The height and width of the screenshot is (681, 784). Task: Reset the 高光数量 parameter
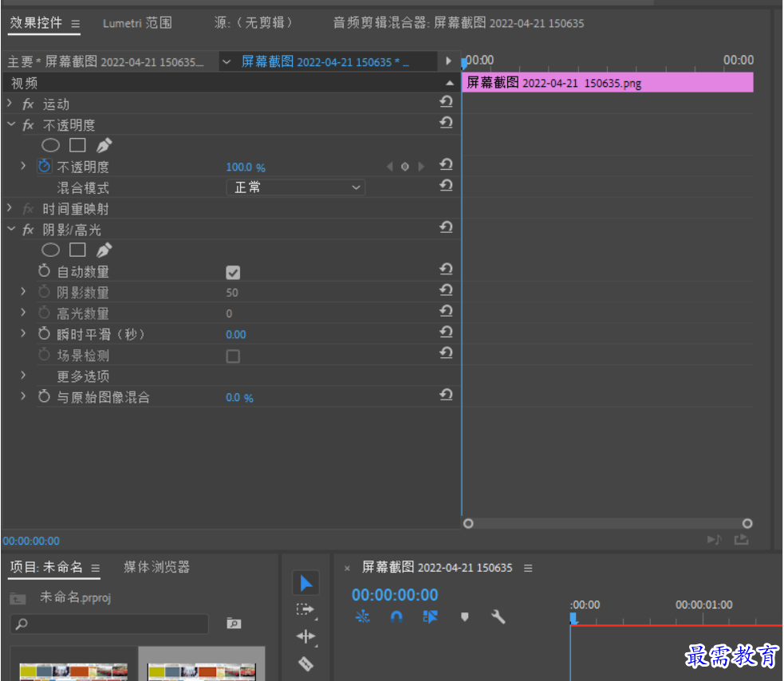pos(446,312)
